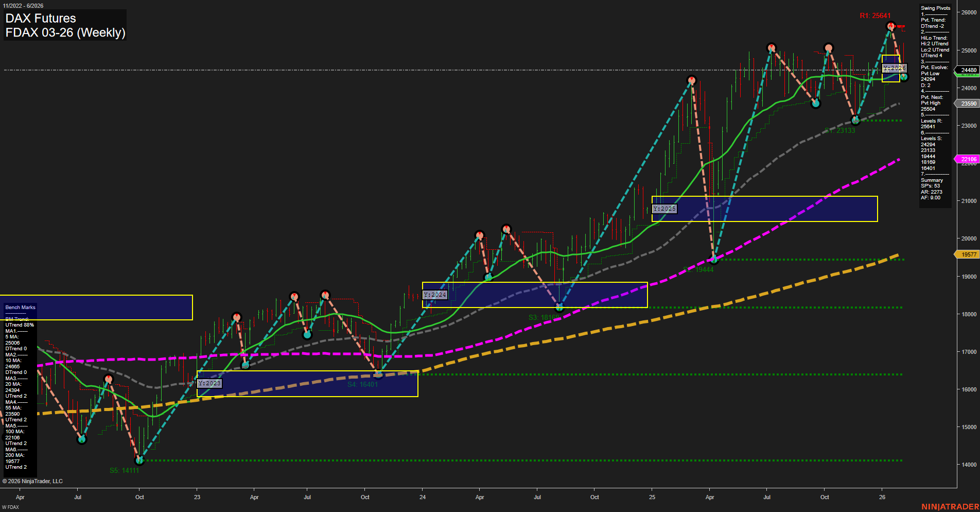Click the copyright NinjaTrader, LLC link

(33, 481)
